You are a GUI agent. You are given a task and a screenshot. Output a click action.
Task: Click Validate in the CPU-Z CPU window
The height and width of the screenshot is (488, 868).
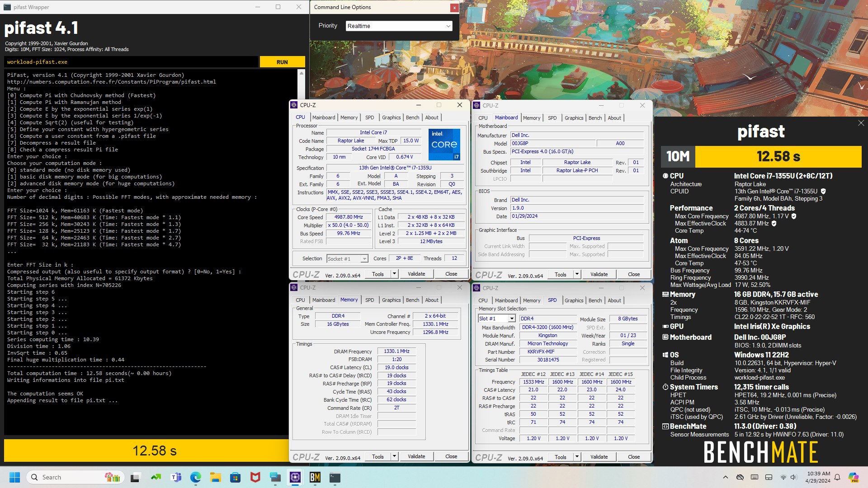pyautogui.click(x=416, y=274)
